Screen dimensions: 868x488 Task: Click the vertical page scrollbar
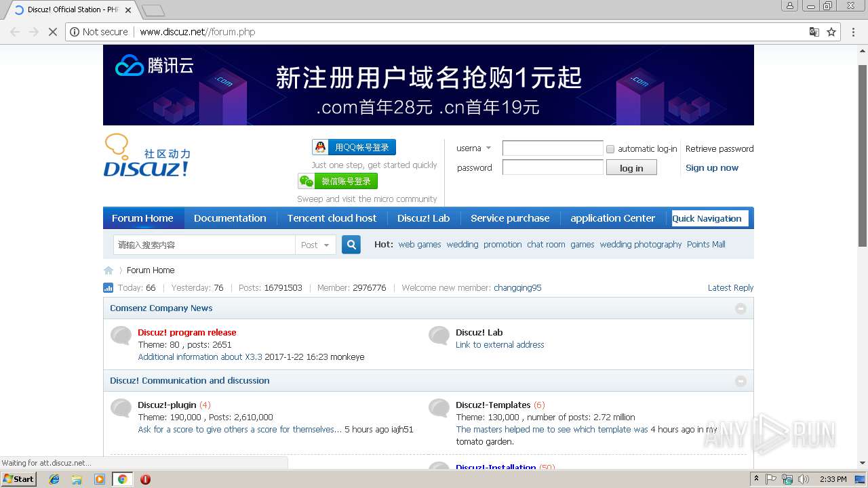pyautogui.click(x=863, y=156)
